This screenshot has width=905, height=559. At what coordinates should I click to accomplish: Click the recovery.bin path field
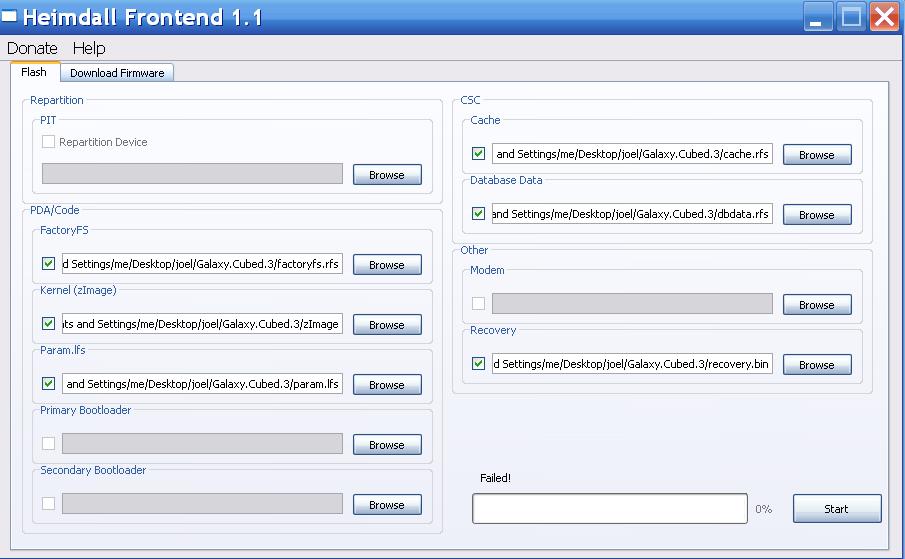(x=632, y=363)
